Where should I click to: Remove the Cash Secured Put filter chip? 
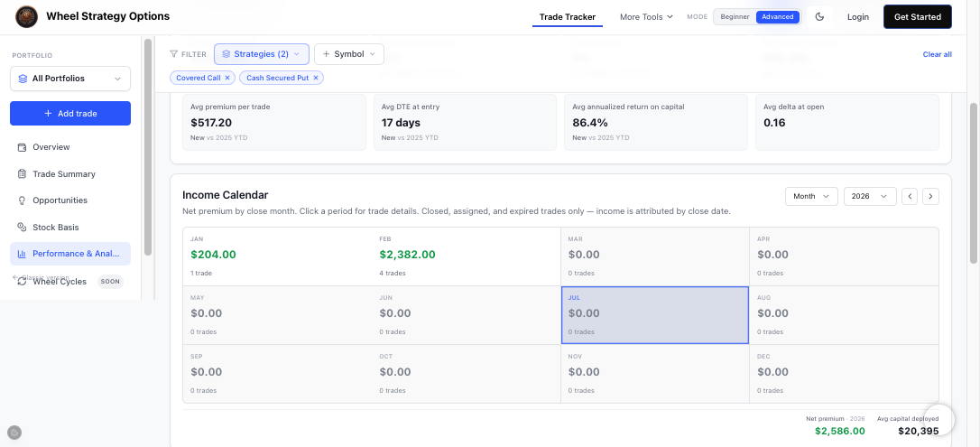click(316, 79)
